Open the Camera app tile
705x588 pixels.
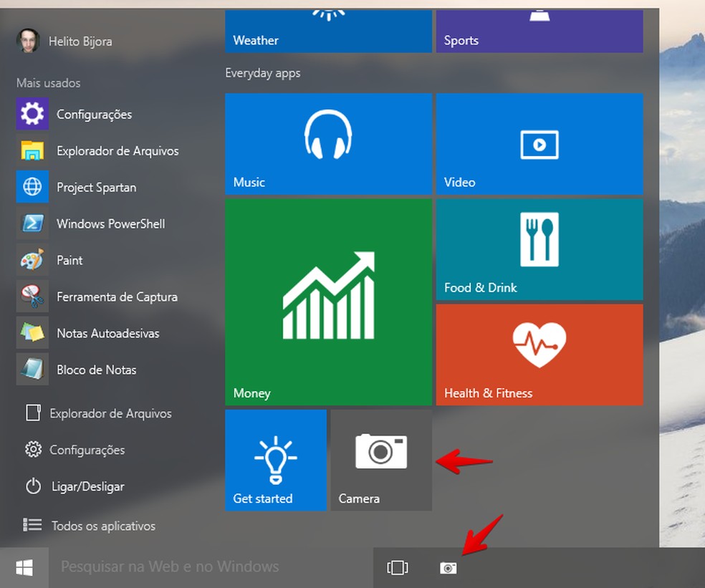point(380,460)
